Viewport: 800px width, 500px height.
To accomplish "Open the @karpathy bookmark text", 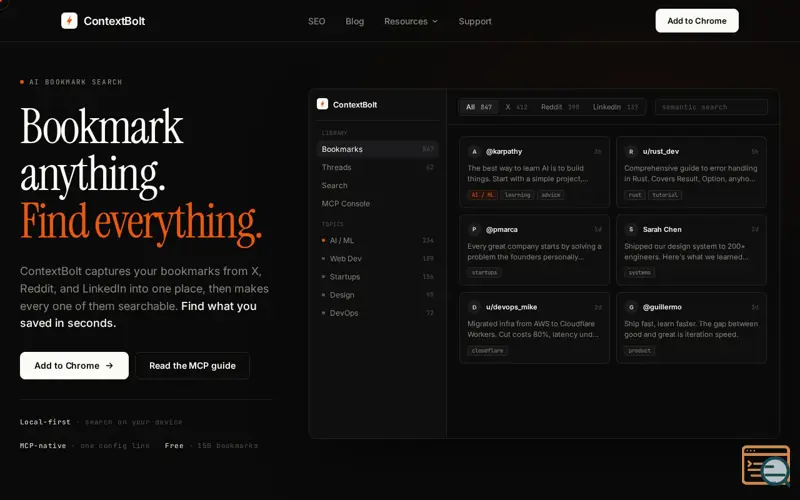I will tap(528, 173).
